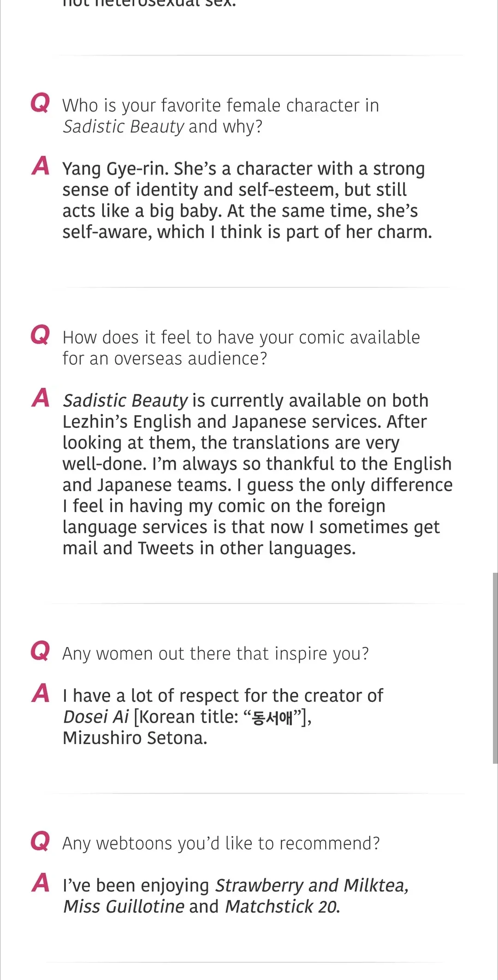Screen dimensions: 498x980
Task: Click the A icon next to Strawberry and Milktea answer
Action: click(41, 883)
